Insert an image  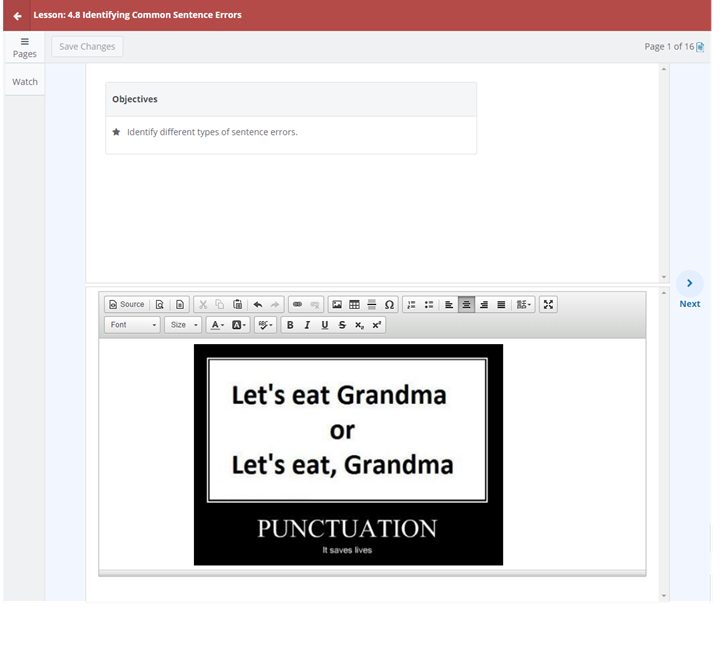[337, 304]
